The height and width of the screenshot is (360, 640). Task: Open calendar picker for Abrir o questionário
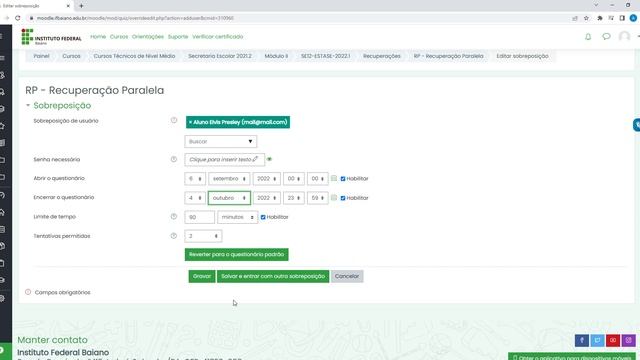click(x=334, y=178)
